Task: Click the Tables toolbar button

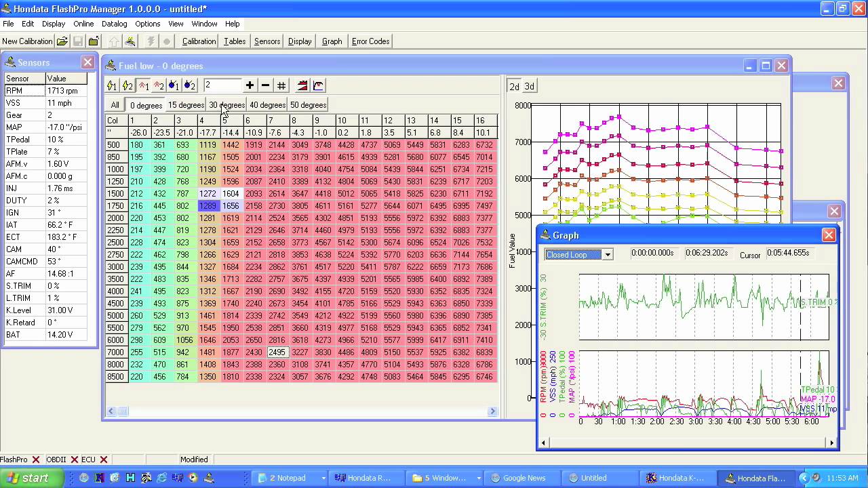Action: pyautogui.click(x=235, y=41)
